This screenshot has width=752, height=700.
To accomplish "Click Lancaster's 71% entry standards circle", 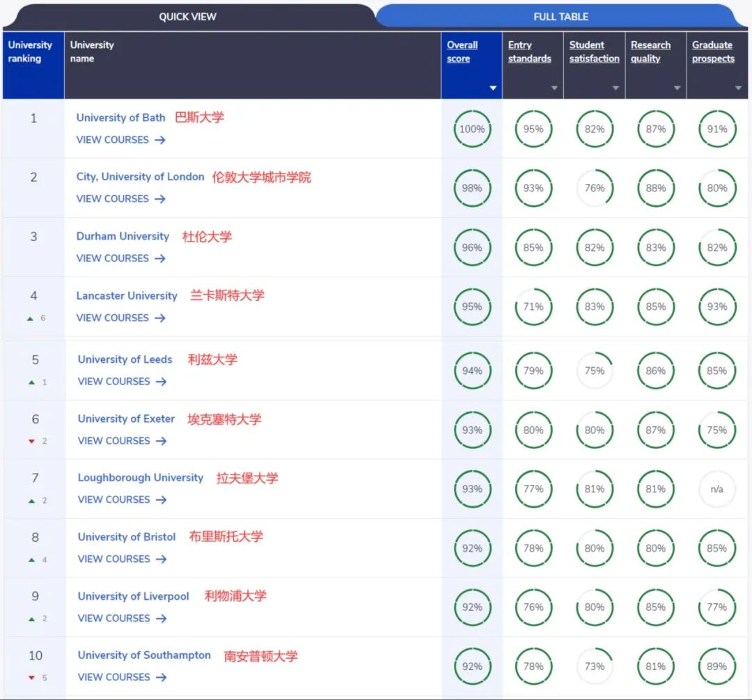I will [533, 306].
